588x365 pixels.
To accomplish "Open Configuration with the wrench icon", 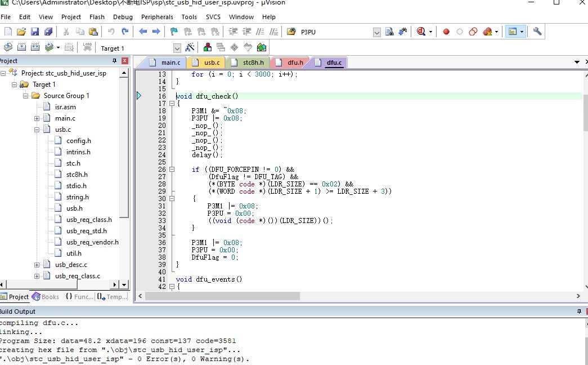I will point(537,32).
